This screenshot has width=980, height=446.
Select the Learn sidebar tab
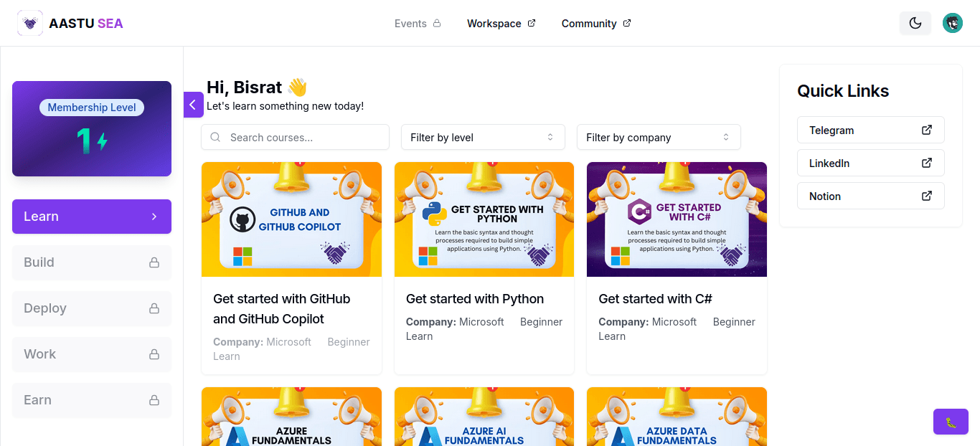tap(92, 217)
